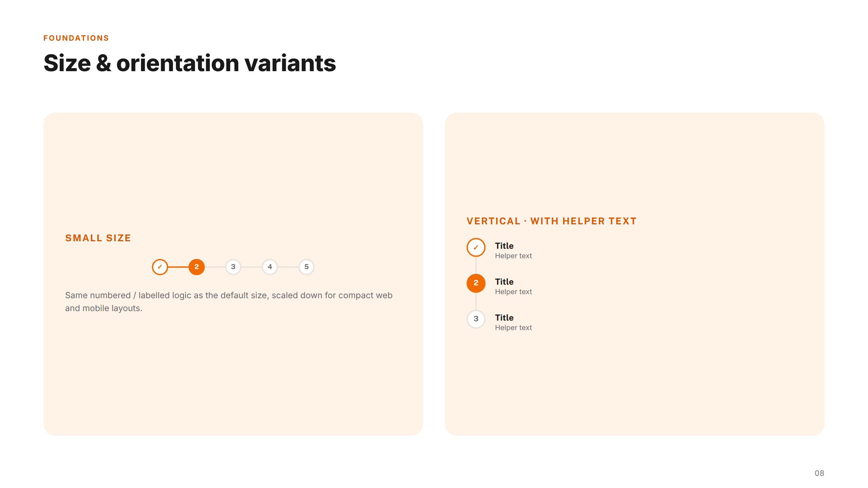868x488 pixels.
Task: Click Helper text under the third Title
Action: [x=513, y=328]
